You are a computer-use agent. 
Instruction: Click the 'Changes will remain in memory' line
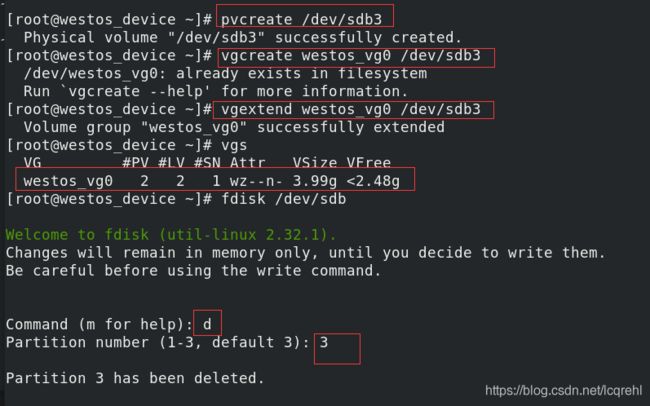(x=306, y=253)
